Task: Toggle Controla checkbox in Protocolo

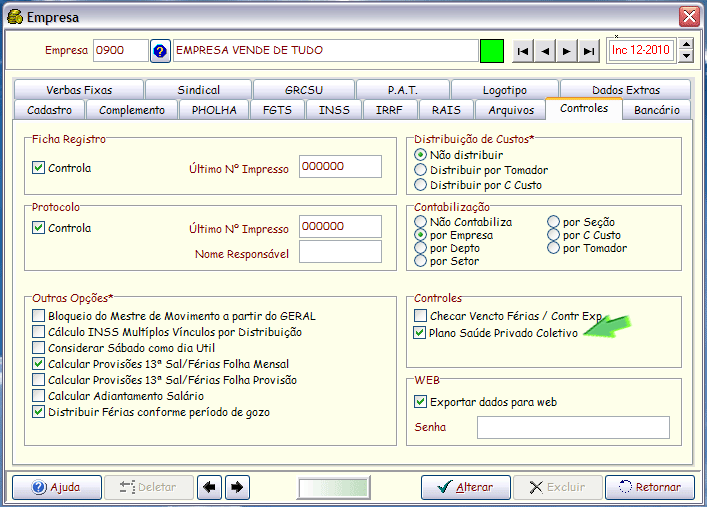Action: (x=38, y=228)
